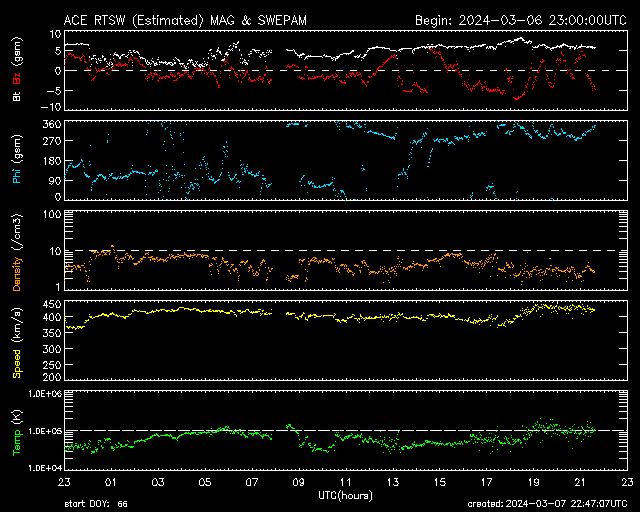Click the 'UTC(hours)' axis caption
Image resolution: width=640 pixels, height=512 pixels.
(345, 495)
